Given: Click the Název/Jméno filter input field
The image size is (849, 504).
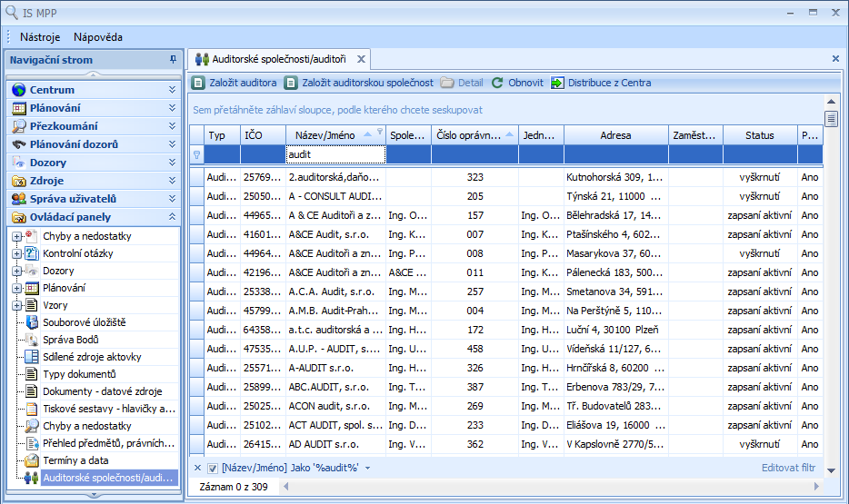Looking at the screenshot, I should (335, 154).
